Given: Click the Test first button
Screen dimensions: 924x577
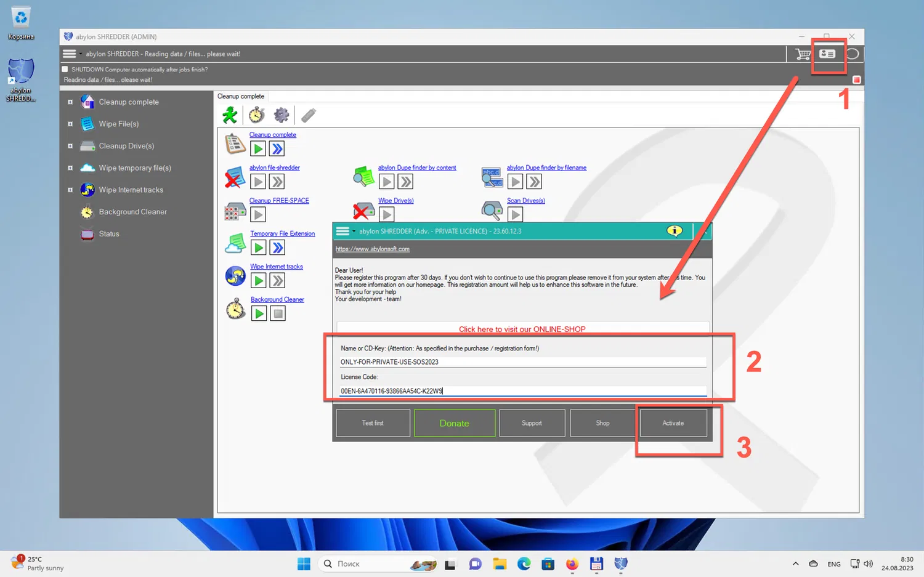Looking at the screenshot, I should click(373, 423).
